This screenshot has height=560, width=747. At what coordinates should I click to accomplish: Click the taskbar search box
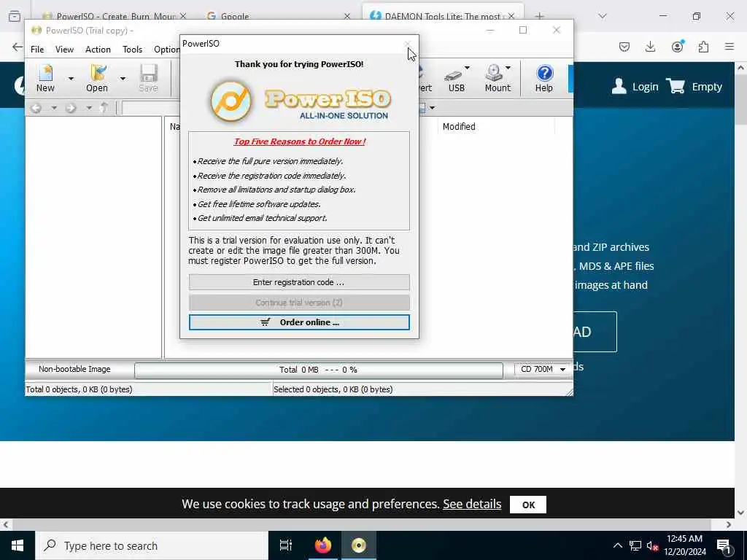152,545
